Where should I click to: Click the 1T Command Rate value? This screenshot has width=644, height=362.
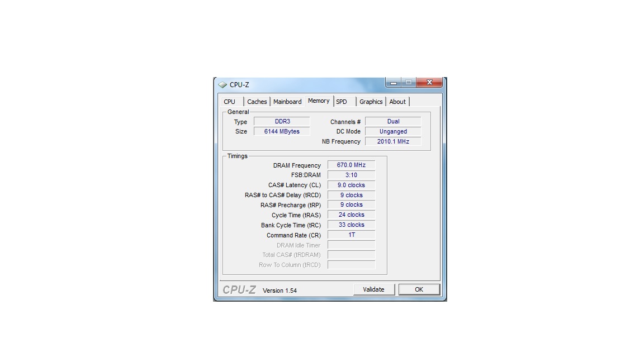click(x=352, y=235)
